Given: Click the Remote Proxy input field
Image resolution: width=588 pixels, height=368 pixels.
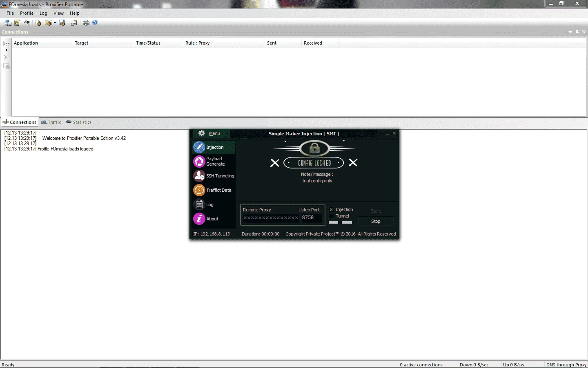Looking at the screenshot, I should [x=271, y=218].
